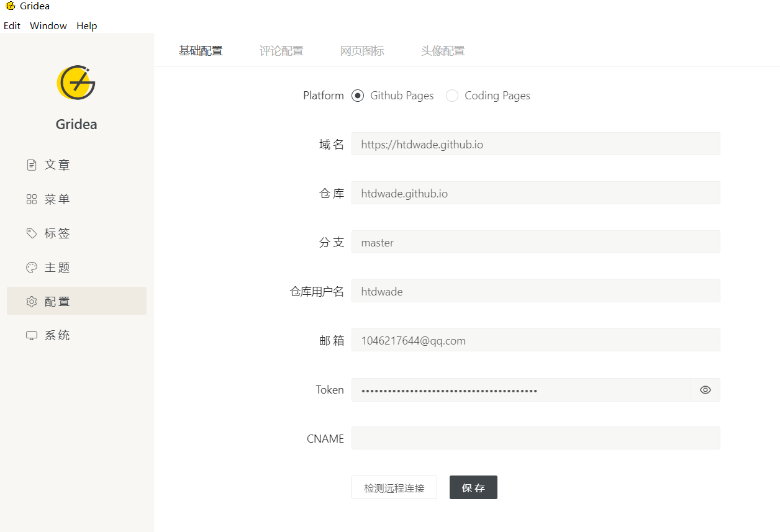Open the 主题 sidebar item
The width and height of the screenshot is (780, 532).
tap(76, 268)
